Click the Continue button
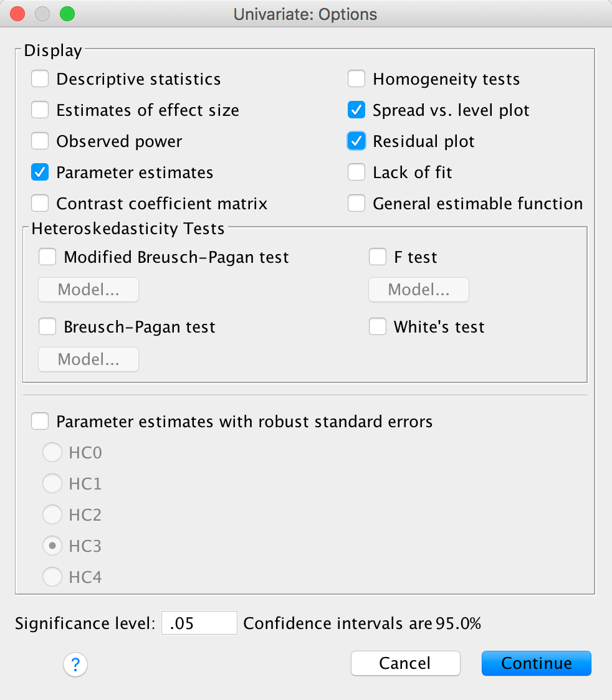 pyautogui.click(x=536, y=663)
